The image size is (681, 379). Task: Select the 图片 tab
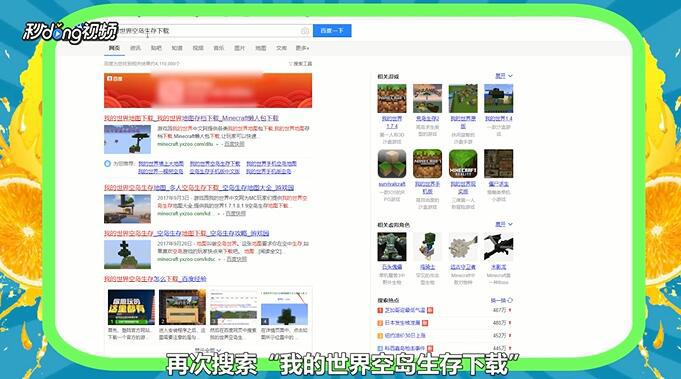[x=240, y=48]
